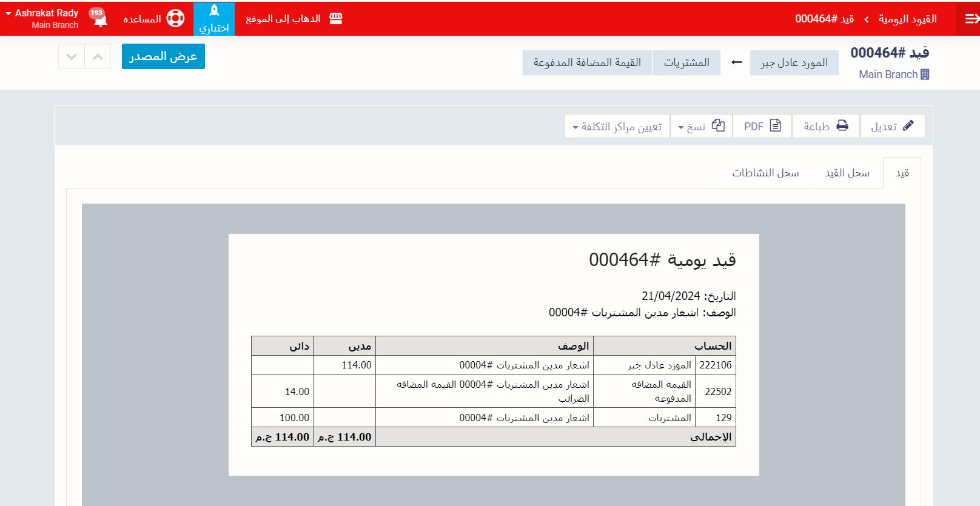
Task: Click the printer icon
Action: pyautogui.click(x=842, y=125)
